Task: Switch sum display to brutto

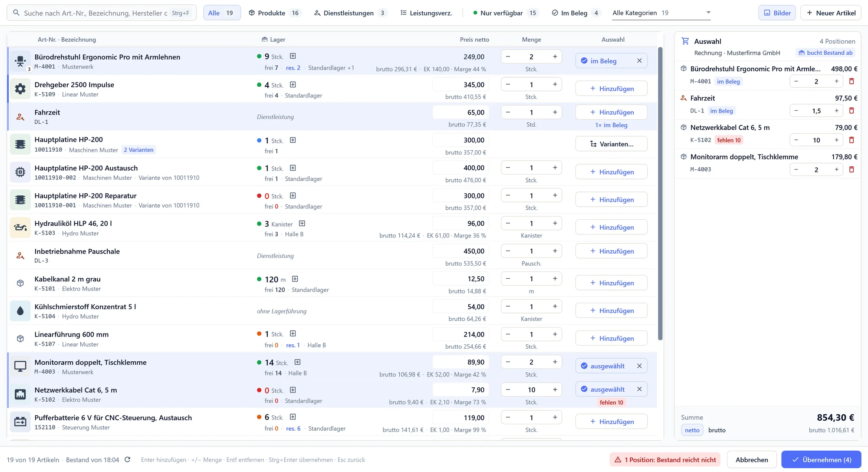Action: pos(717,430)
